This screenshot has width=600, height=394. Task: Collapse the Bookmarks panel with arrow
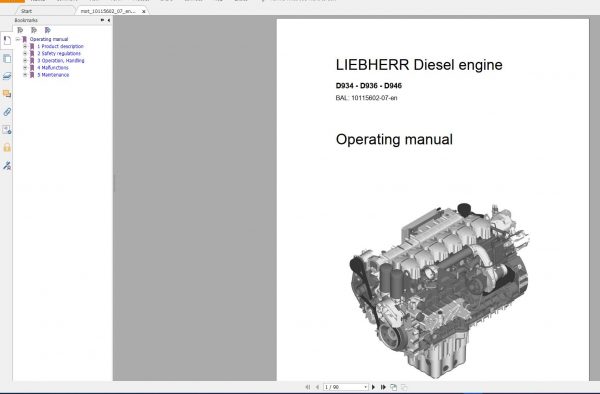[109, 20]
